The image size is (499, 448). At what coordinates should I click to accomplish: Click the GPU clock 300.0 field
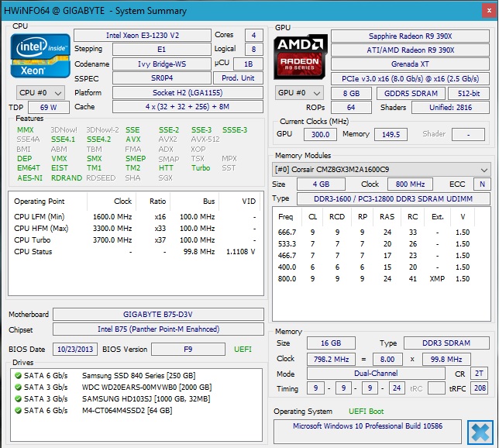320,134
